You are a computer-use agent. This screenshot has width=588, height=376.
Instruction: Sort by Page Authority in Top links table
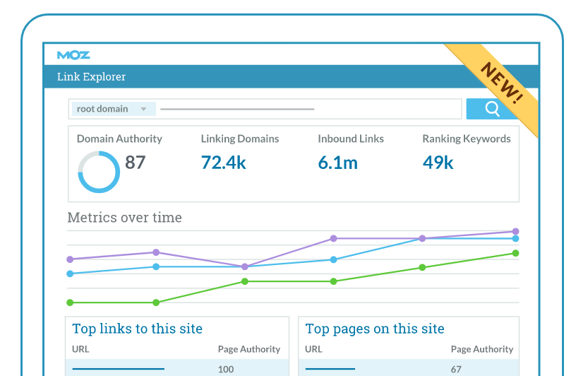coord(248,349)
